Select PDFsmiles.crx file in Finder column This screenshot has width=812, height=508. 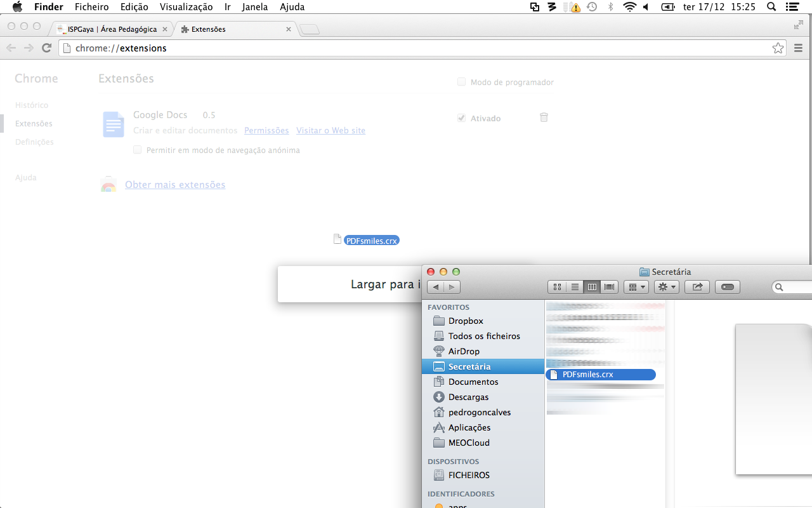[601, 374]
